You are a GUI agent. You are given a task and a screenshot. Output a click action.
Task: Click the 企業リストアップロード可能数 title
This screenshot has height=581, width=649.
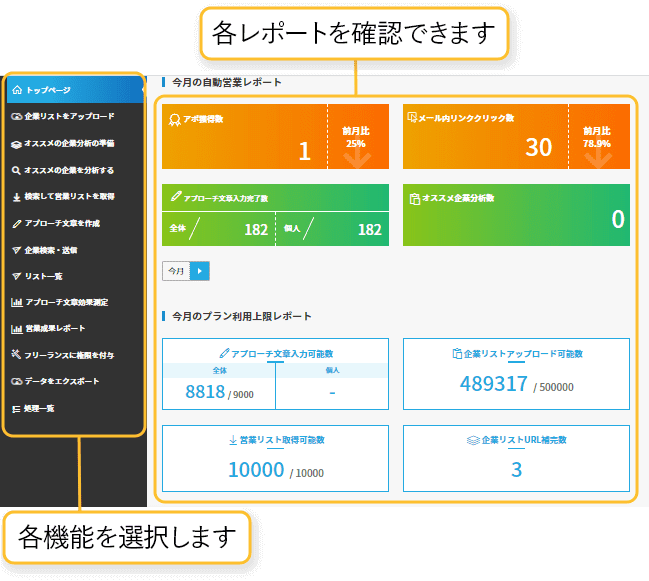(x=523, y=354)
